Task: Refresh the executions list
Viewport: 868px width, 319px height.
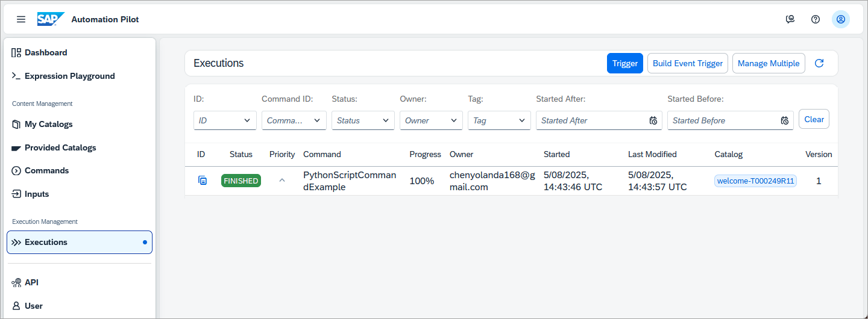Action: click(x=819, y=63)
